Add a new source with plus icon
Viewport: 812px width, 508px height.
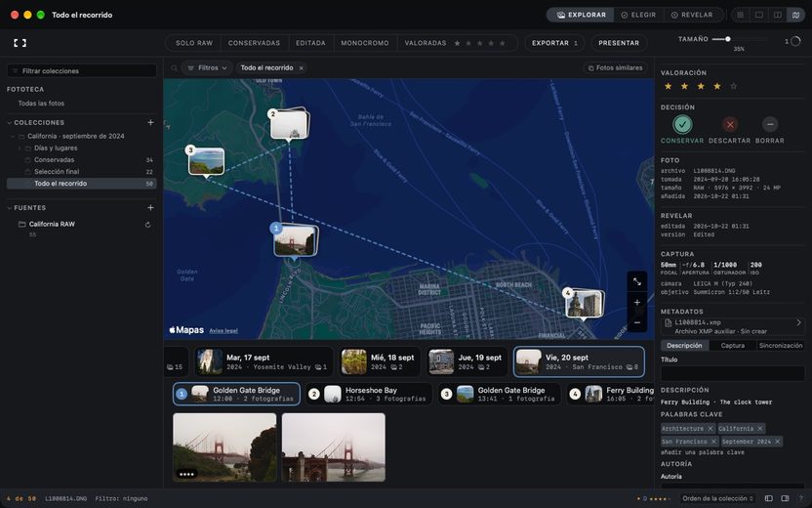tap(150, 207)
